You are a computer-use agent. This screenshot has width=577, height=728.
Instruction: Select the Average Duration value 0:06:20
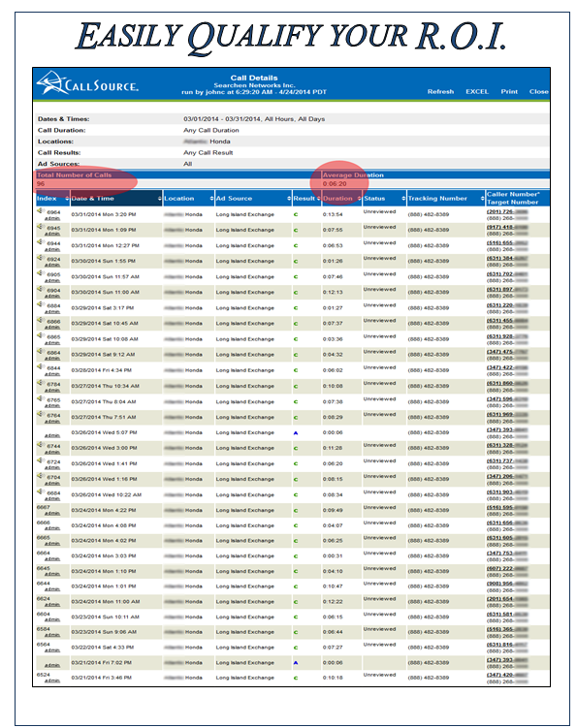click(335, 184)
